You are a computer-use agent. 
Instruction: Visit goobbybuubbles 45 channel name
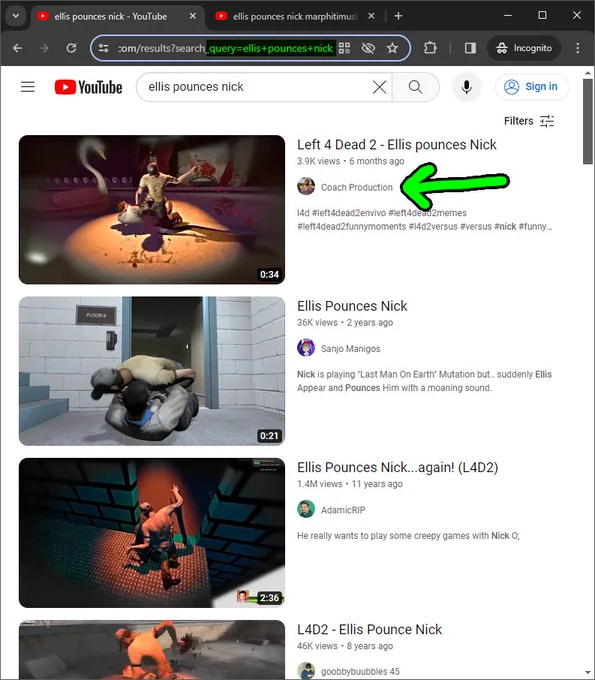(360, 672)
